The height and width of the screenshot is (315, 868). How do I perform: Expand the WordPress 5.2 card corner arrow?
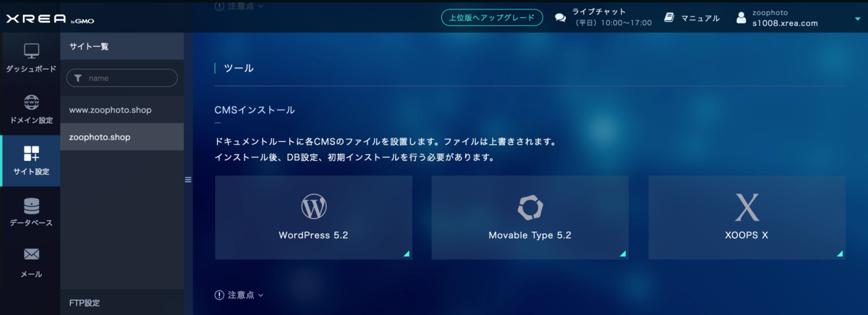point(407,253)
